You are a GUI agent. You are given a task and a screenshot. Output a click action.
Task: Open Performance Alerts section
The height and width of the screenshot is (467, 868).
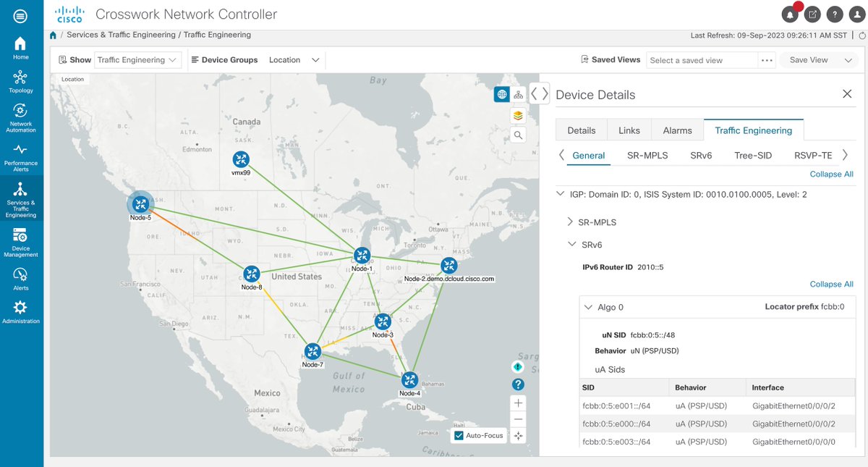[20, 156]
